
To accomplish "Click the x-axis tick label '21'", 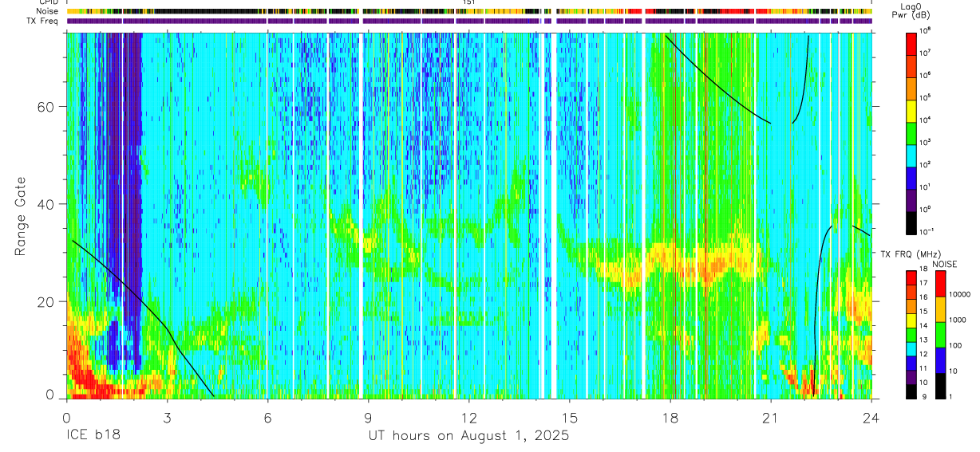I will pyautogui.click(x=771, y=417).
